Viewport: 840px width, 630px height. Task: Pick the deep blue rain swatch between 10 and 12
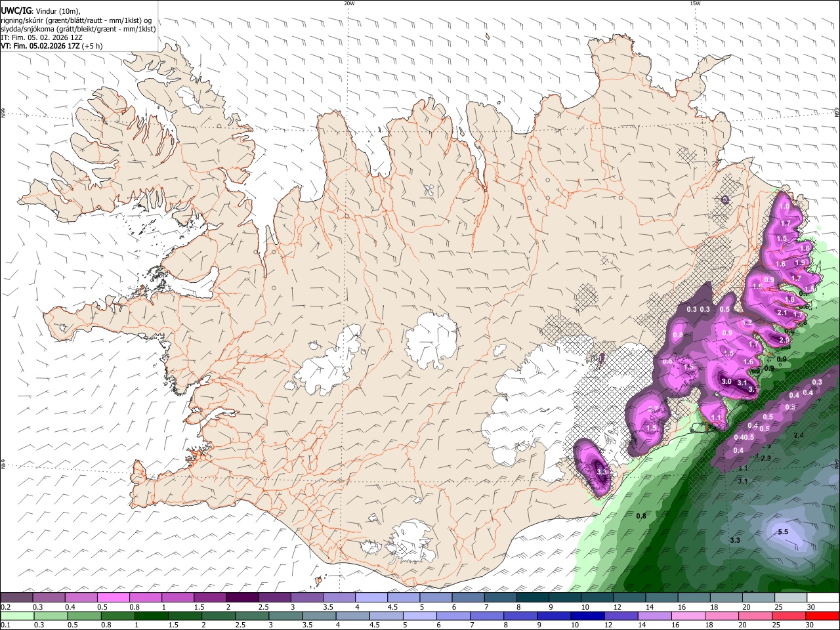click(x=587, y=616)
